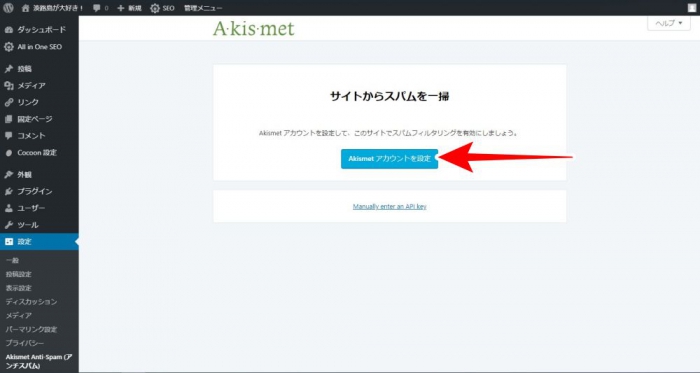
Task: Click the メディア sidebar icon
Action: pyautogui.click(x=8, y=86)
